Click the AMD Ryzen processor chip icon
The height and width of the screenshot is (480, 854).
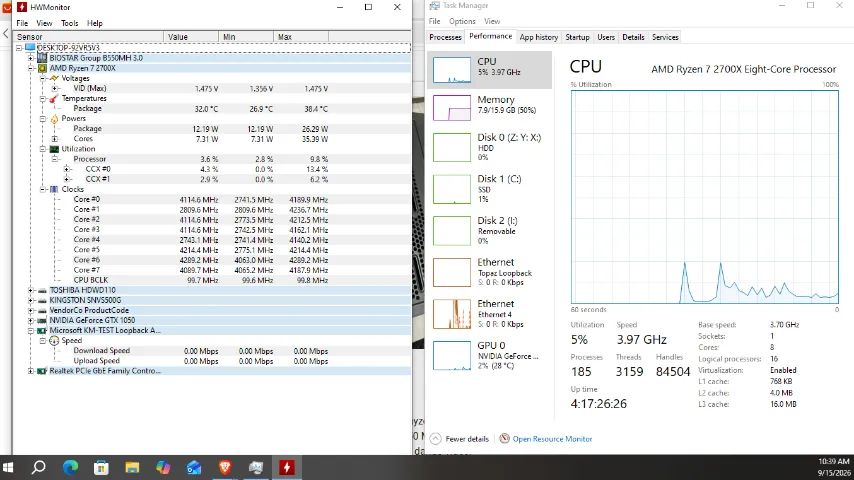coord(42,68)
